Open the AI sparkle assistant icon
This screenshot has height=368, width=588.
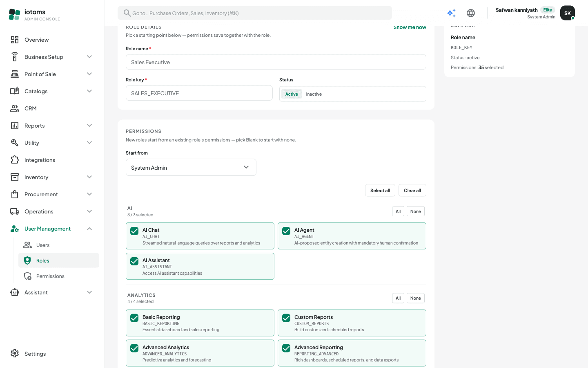451,13
